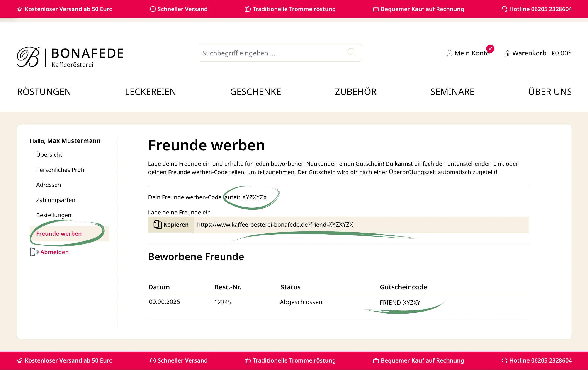The width and height of the screenshot is (588, 370).
Task: Open the GESCHENKE navigation menu
Action: 255,92
